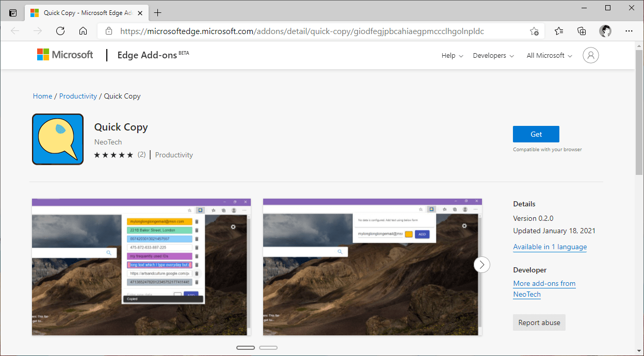Show next screenshot with arrow button
Image resolution: width=644 pixels, height=356 pixels.
click(482, 265)
